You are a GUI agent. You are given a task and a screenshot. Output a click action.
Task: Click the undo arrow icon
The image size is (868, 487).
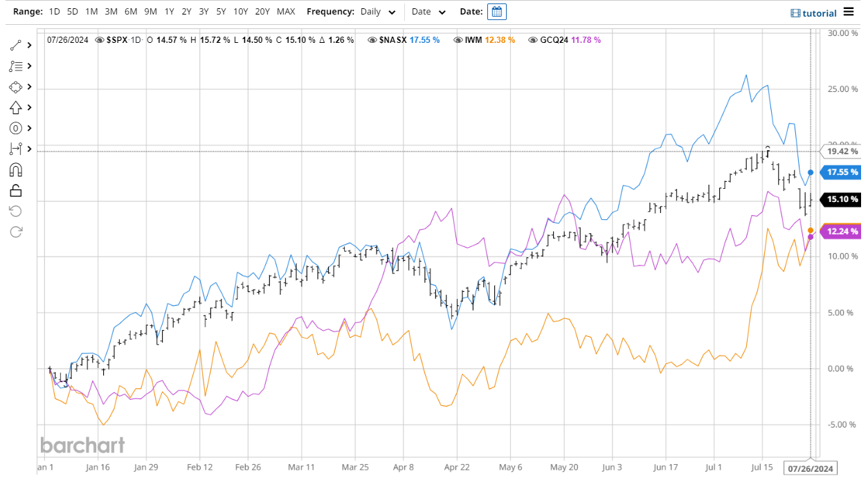16,211
